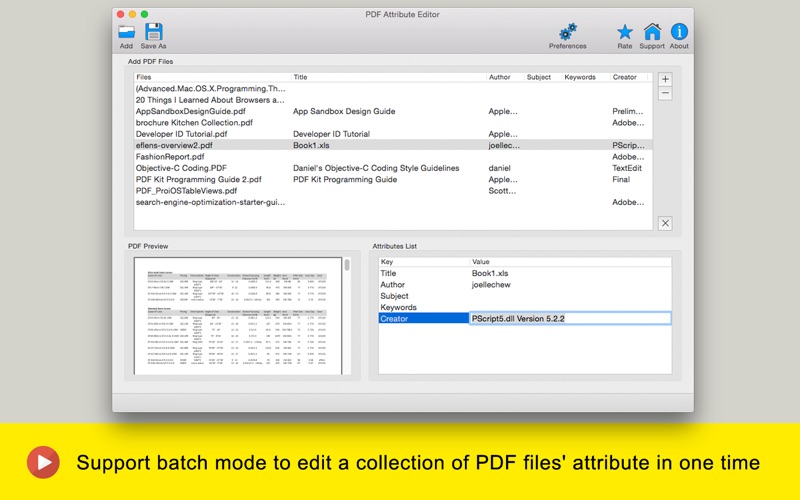This screenshot has width=800, height=500.
Task: Click the Save As disk icon
Action: [153, 32]
